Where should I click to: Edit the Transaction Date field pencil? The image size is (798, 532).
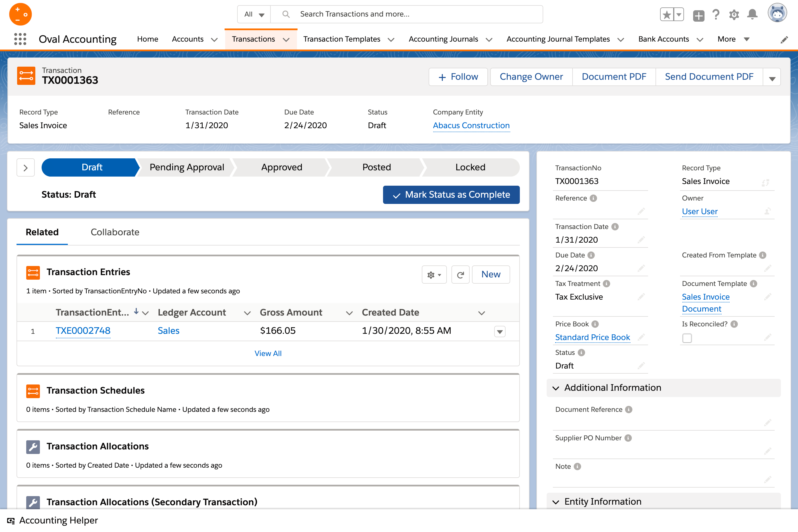click(x=641, y=240)
